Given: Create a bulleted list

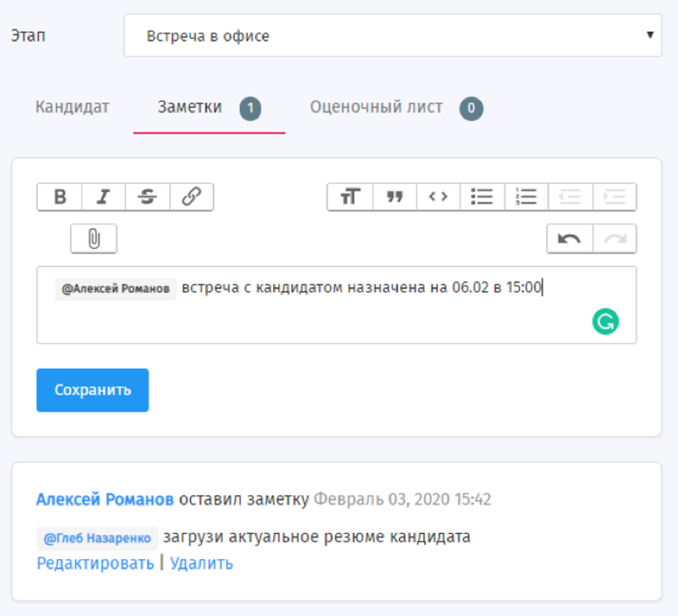Looking at the screenshot, I should pos(482,197).
